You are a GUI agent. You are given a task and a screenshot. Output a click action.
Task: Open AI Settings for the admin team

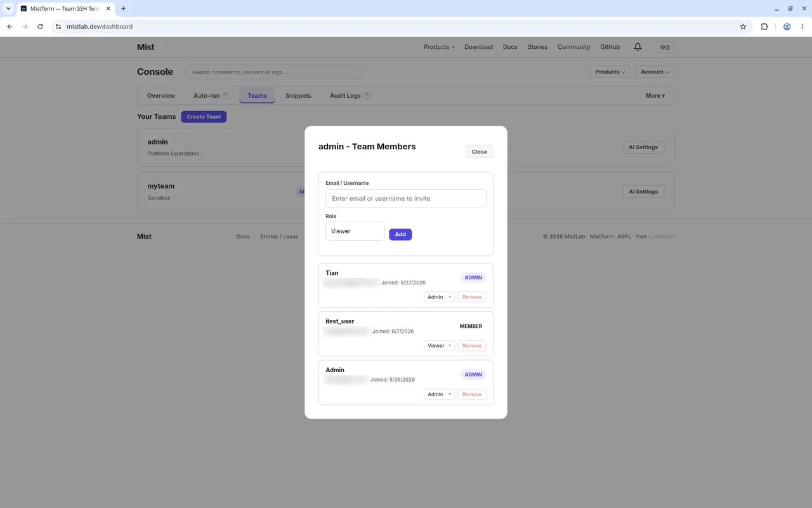point(643,147)
